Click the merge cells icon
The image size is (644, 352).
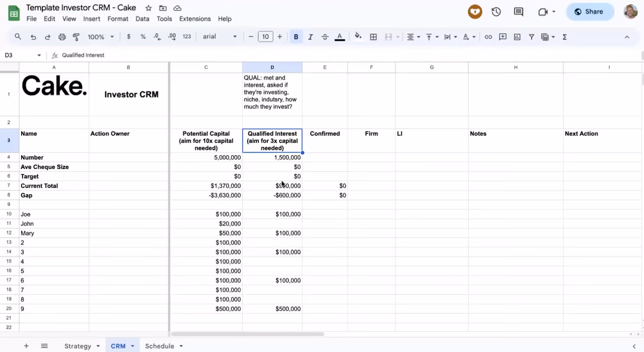(388, 37)
